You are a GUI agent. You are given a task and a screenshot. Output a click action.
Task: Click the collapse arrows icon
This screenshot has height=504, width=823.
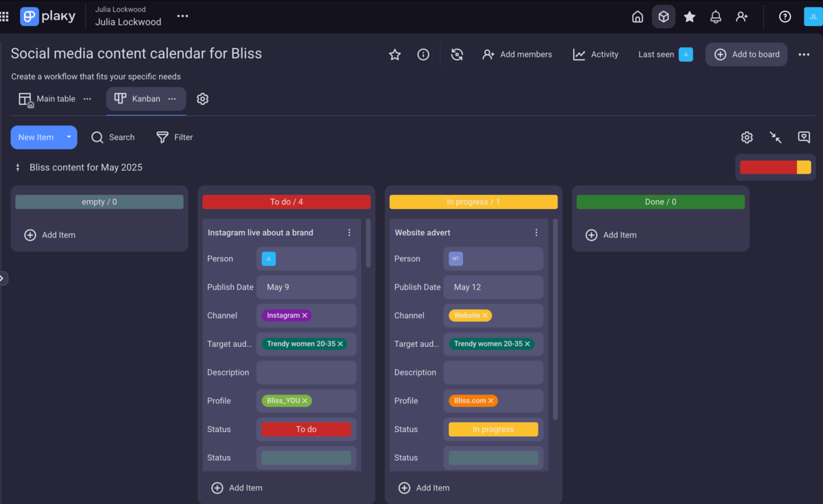click(776, 137)
